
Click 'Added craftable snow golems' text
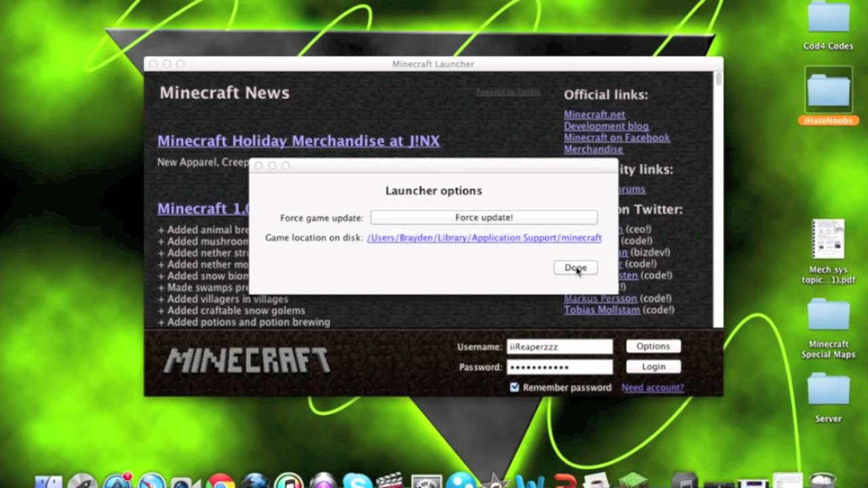click(231, 310)
